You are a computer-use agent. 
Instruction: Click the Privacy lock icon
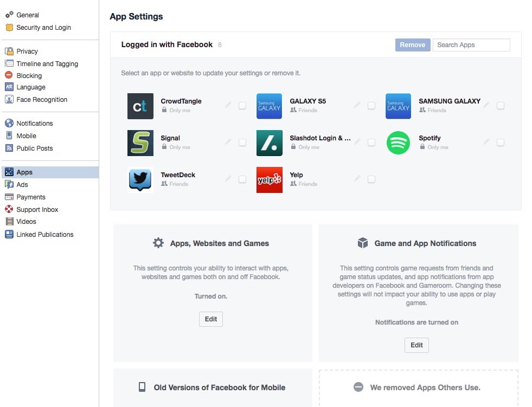click(9, 51)
